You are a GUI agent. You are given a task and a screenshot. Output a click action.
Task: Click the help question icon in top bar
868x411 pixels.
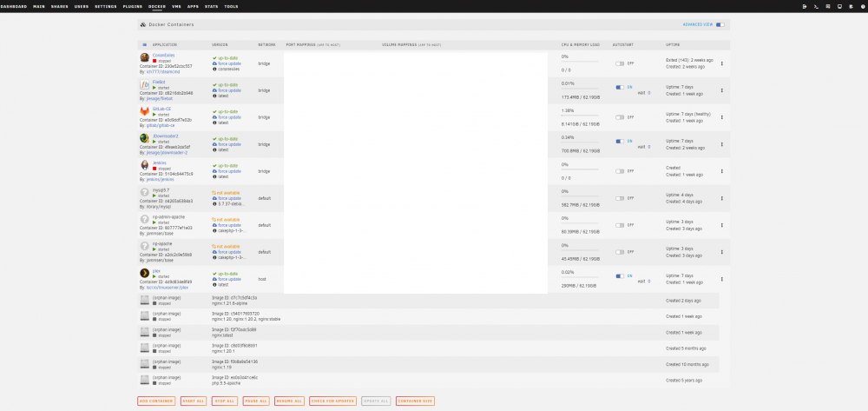(x=863, y=7)
